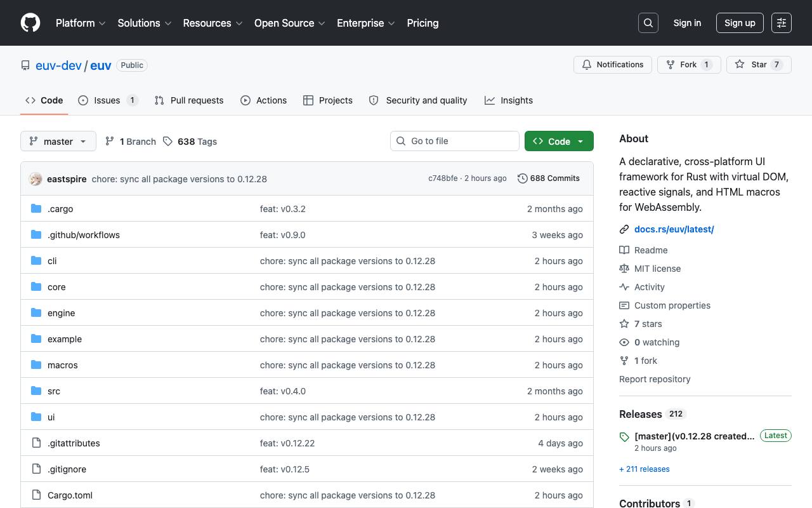Image resolution: width=812 pixels, height=508 pixels.
Task: Click the history clock icon by 688 Commits
Action: (x=523, y=178)
